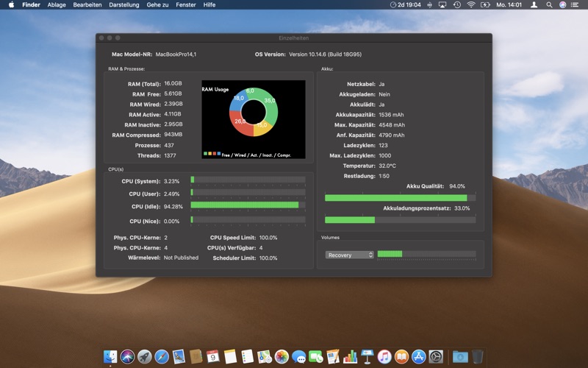The height and width of the screenshot is (368, 588).
Task: Open the Mail stamp icon in dock
Action: (x=179, y=357)
